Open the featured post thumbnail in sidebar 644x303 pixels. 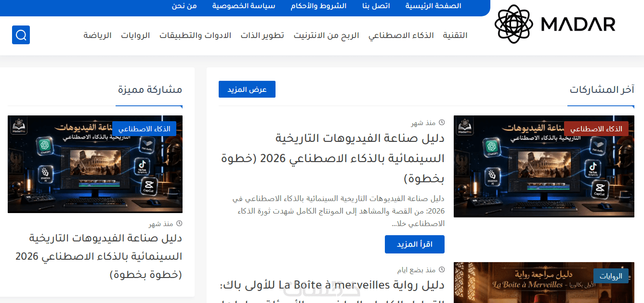(x=95, y=164)
